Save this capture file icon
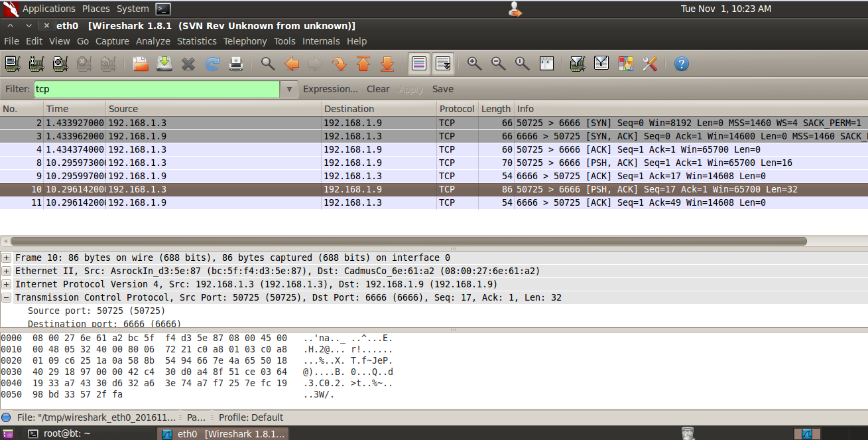The image size is (868, 440). pos(164,64)
